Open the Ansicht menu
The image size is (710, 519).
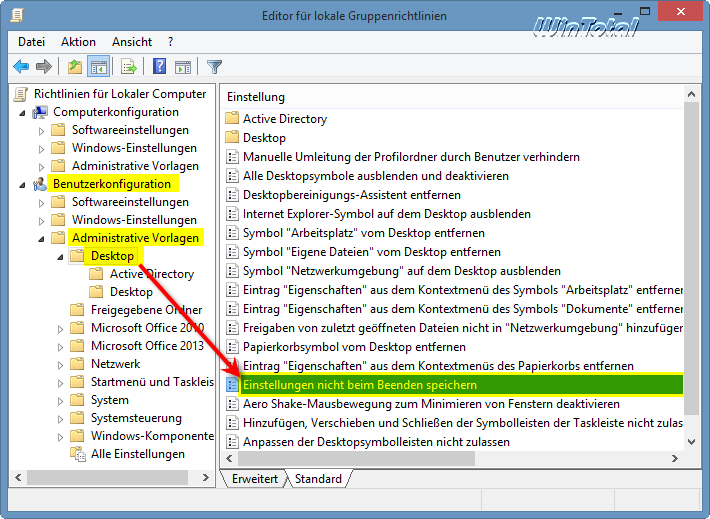[x=132, y=42]
